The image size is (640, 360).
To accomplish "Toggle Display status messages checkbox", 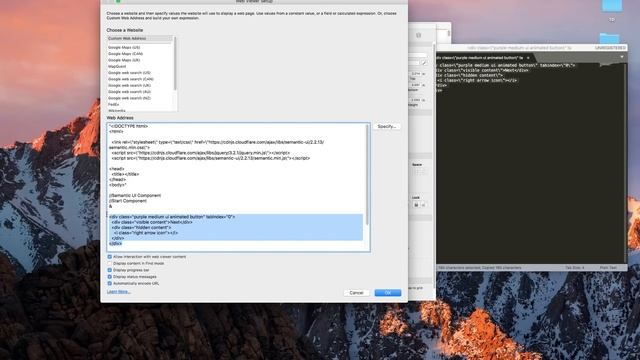I will 109,276.
